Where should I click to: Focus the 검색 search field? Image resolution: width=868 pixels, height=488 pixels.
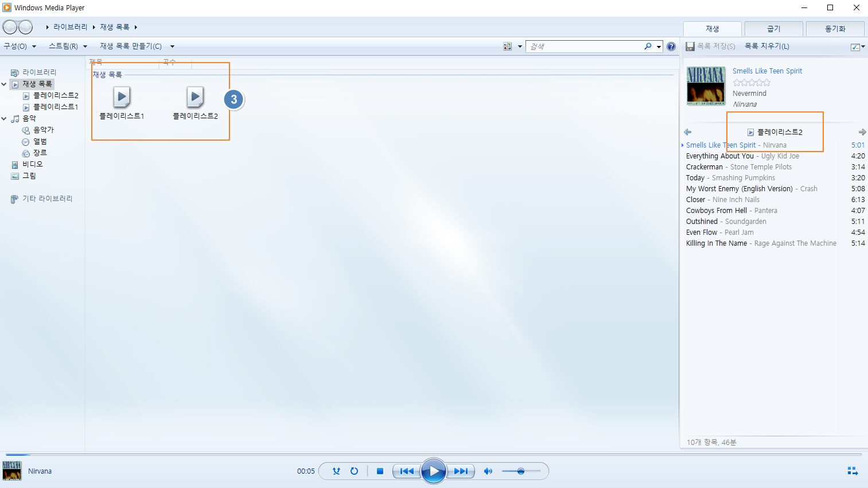click(x=585, y=47)
